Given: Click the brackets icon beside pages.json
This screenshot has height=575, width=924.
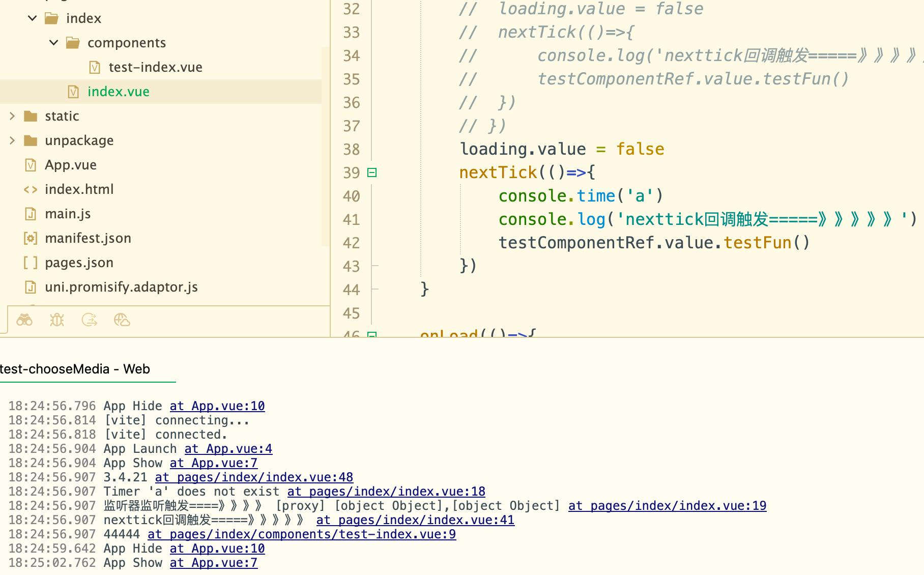Looking at the screenshot, I should pos(31,263).
